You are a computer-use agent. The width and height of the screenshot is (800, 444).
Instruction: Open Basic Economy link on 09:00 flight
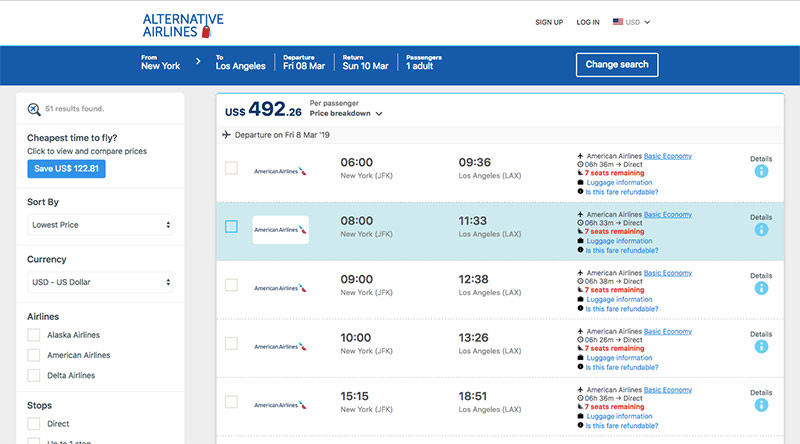tap(667, 273)
